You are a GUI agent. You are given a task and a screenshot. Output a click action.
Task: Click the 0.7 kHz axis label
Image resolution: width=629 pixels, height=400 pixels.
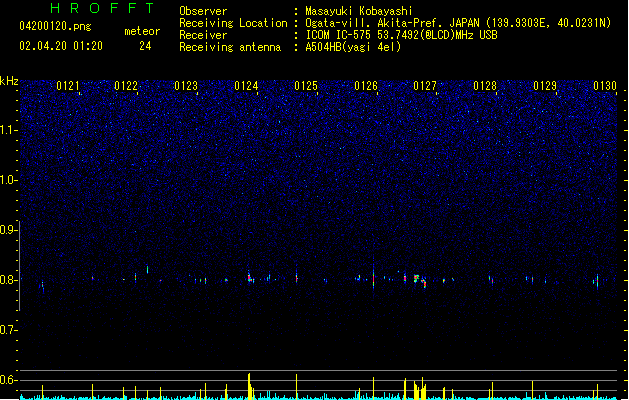pos(8,330)
